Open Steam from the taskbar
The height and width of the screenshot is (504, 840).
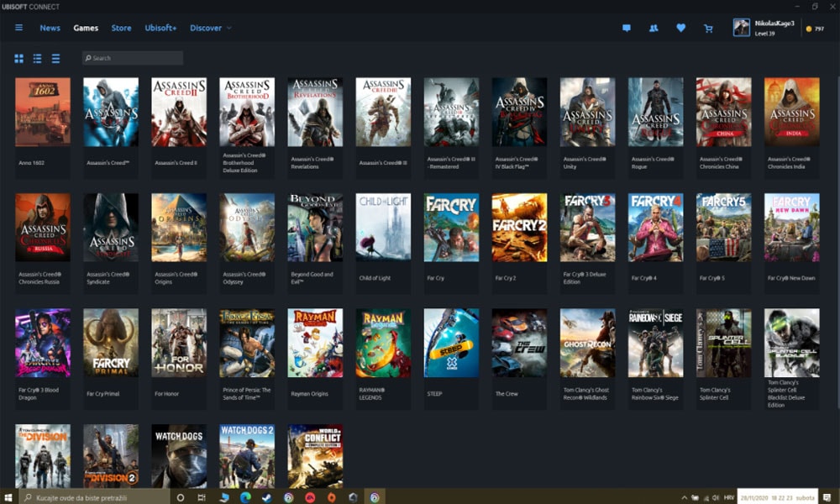266,497
